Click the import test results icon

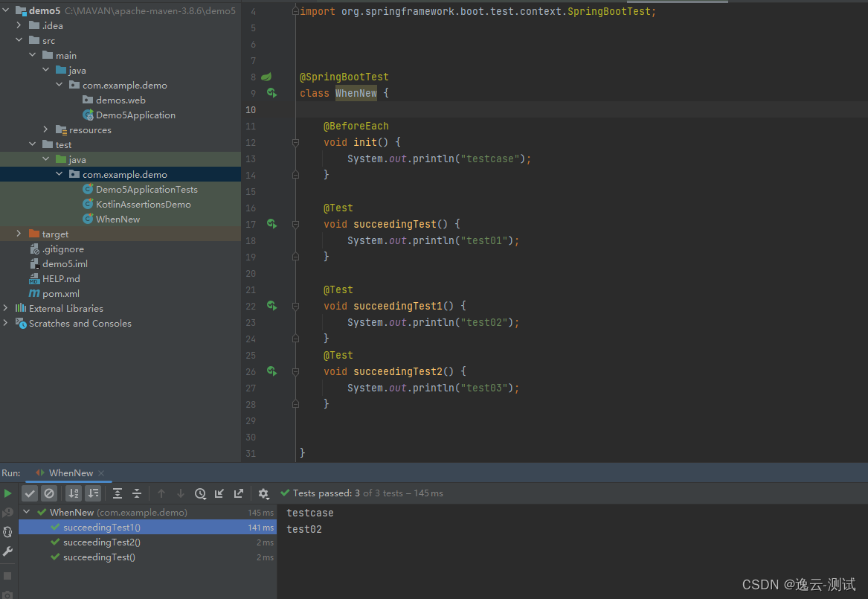[219, 493]
